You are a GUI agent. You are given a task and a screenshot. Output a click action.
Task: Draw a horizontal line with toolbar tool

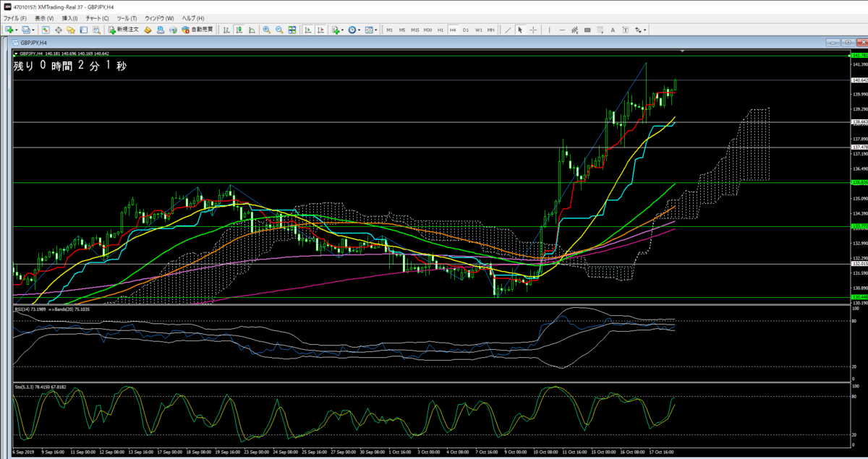[x=562, y=30]
